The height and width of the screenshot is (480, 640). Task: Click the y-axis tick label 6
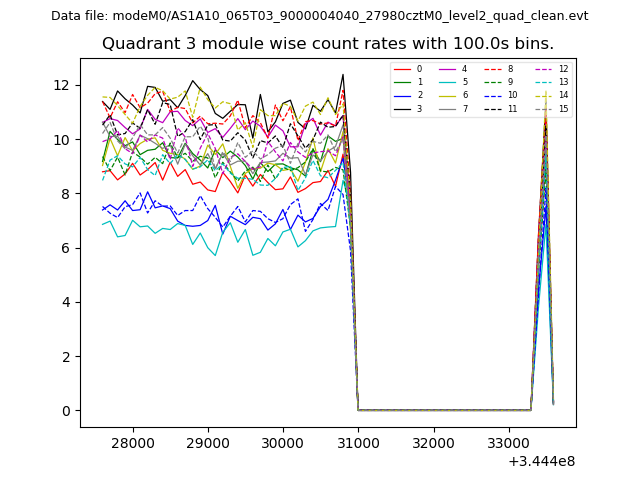point(67,248)
